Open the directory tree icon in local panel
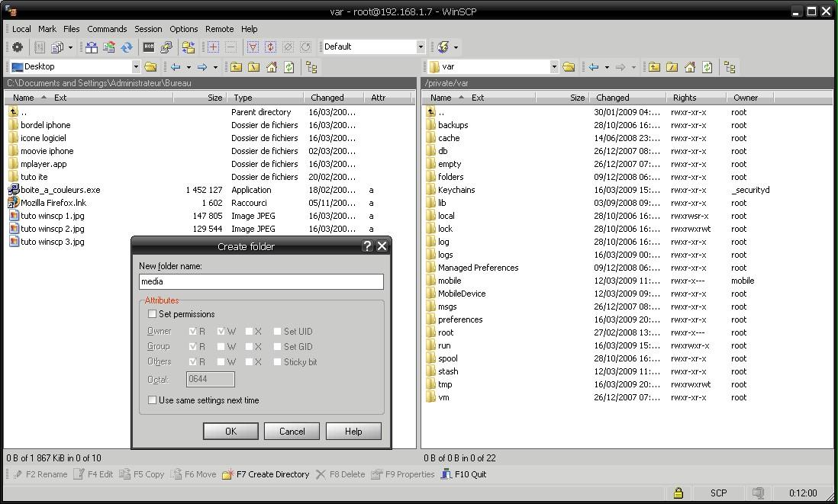This screenshot has height=504, width=838. pos(311,66)
